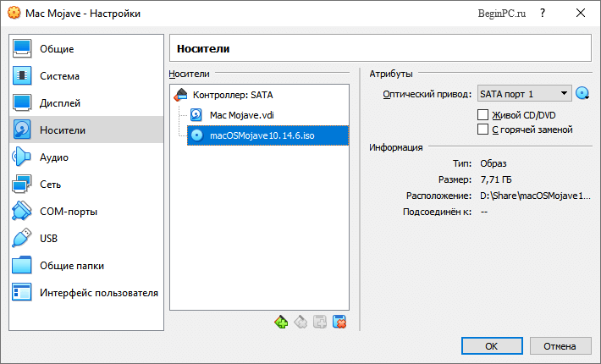Select the Общие category
This screenshot has width=601, height=364.
(86, 48)
